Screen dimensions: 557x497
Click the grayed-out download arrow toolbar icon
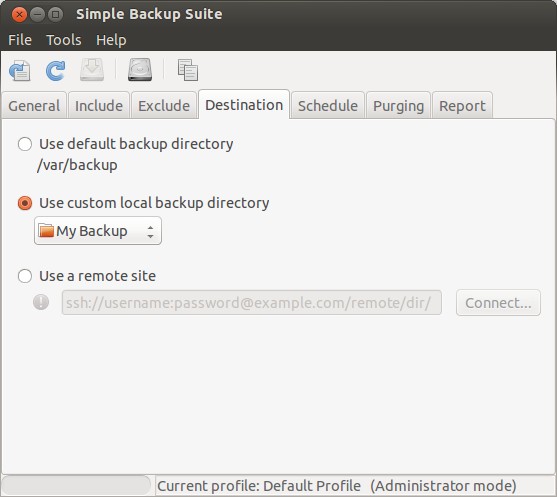tap(92, 70)
